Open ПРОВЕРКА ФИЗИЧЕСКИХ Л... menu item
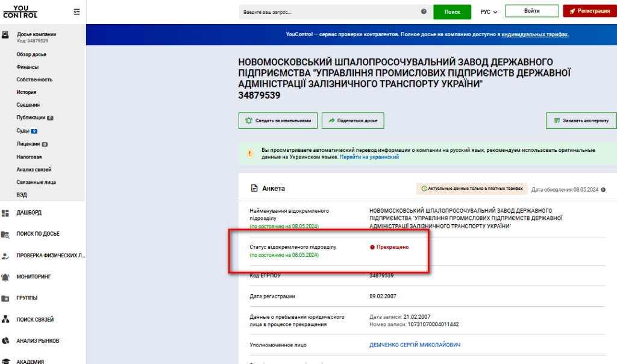Image resolution: width=617 pixels, height=364 pixels. pyautogui.click(x=51, y=256)
